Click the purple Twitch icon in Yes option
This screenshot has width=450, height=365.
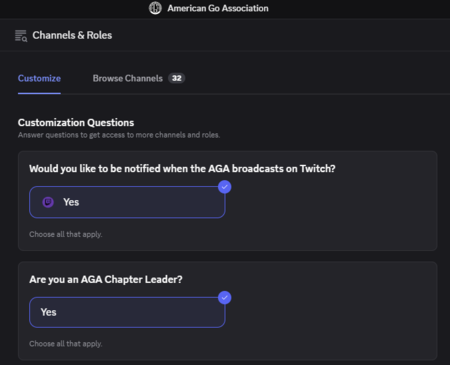click(48, 202)
